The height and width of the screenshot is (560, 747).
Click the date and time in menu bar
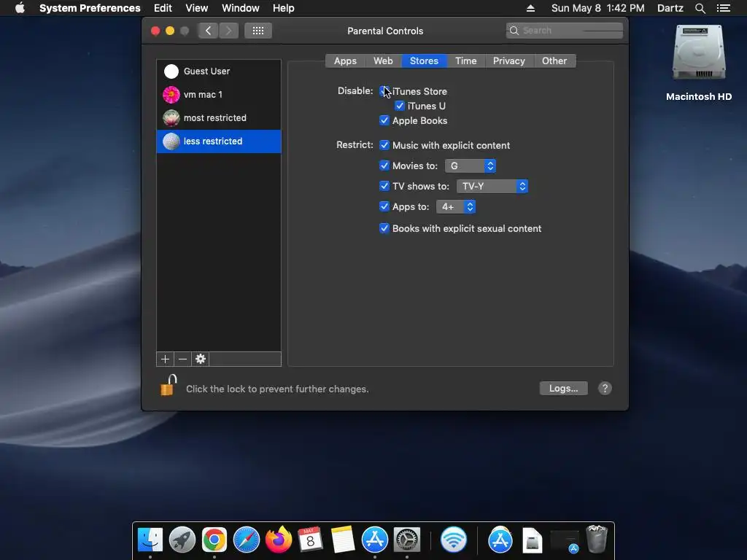tap(598, 8)
